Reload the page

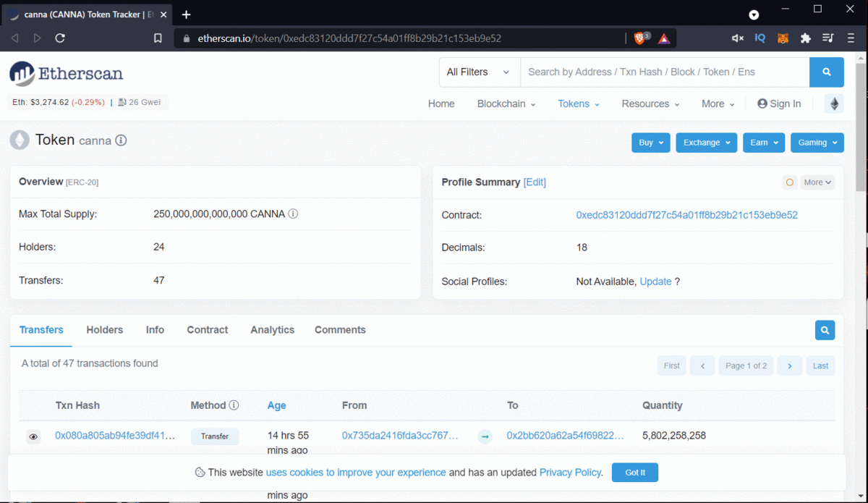coord(60,38)
